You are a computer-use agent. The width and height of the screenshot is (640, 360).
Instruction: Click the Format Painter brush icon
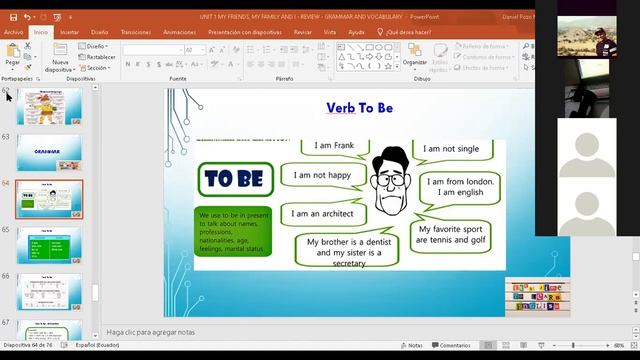click(x=28, y=67)
